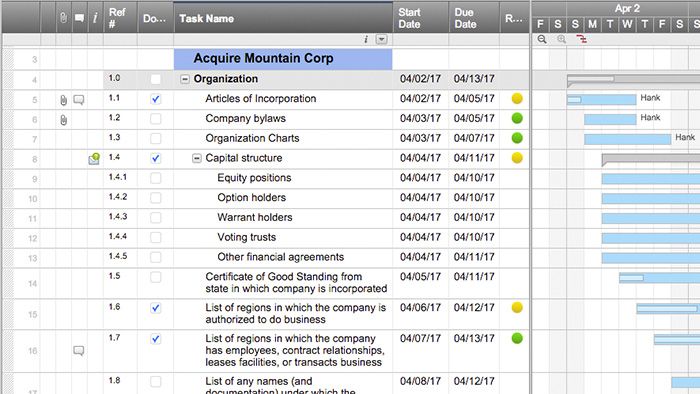The height and width of the screenshot is (394, 700).
Task: Select row number 5 header
Action: click(x=34, y=100)
